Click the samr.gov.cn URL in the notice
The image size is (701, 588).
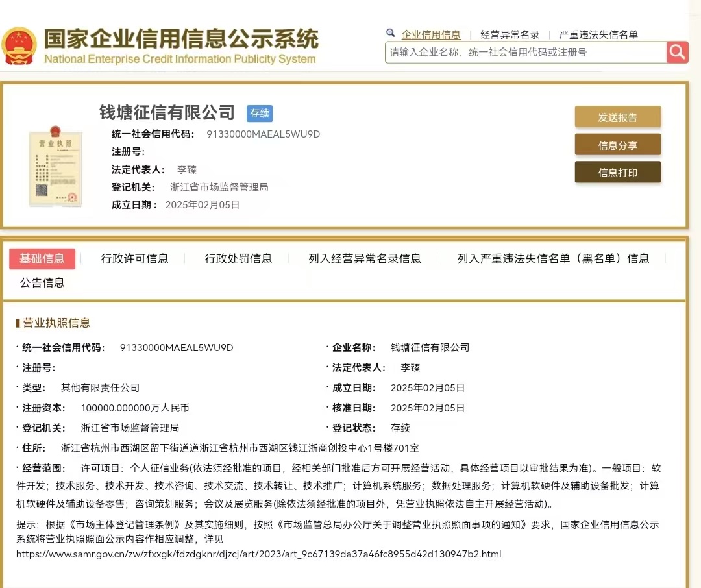coord(258,554)
